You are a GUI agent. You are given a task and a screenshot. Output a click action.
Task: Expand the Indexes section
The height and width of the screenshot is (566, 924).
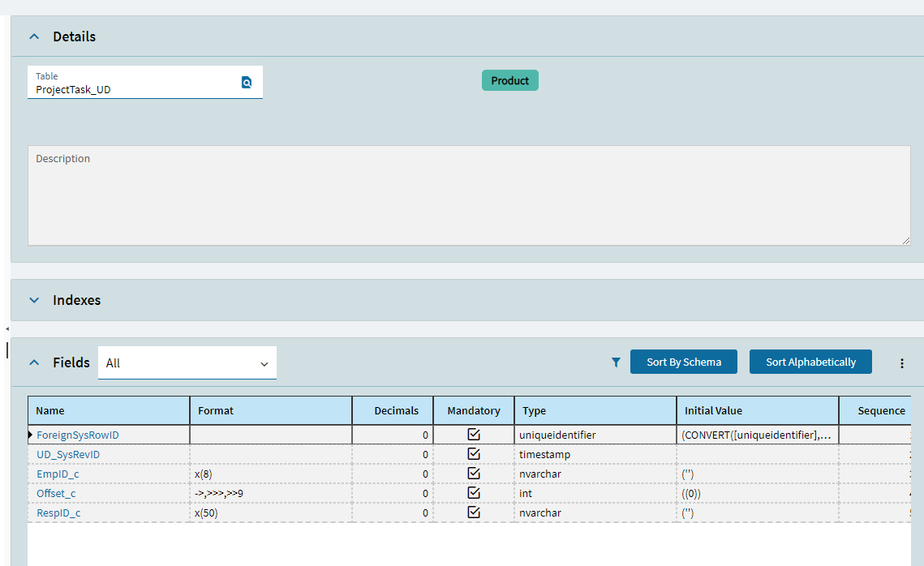click(x=34, y=300)
